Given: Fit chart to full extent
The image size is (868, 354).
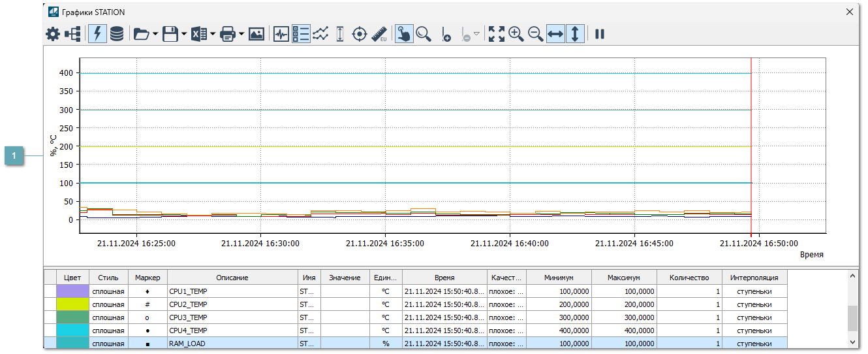Looking at the screenshot, I should coord(497,34).
